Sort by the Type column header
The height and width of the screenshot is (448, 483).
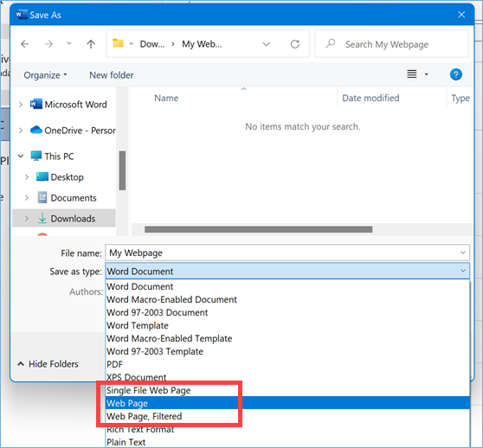(x=460, y=98)
